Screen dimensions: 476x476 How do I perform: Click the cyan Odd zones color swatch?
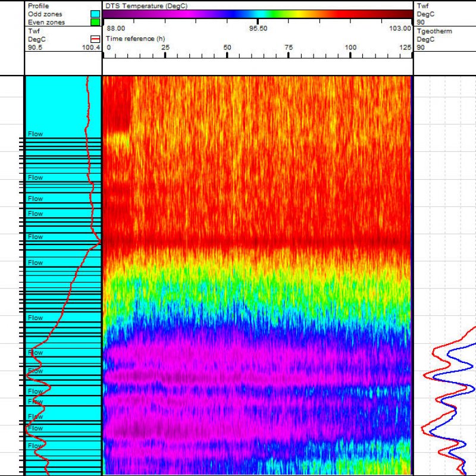[95, 14]
